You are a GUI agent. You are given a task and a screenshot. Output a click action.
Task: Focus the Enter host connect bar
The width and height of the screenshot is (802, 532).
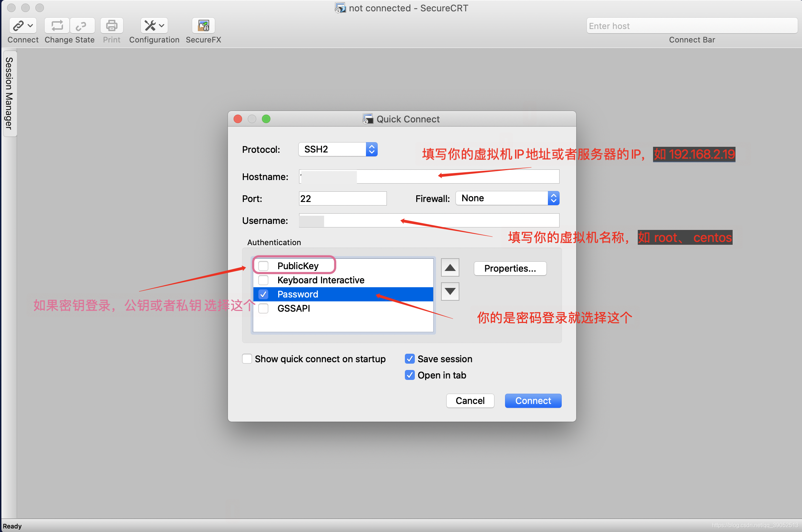pyautogui.click(x=692, y=26)
